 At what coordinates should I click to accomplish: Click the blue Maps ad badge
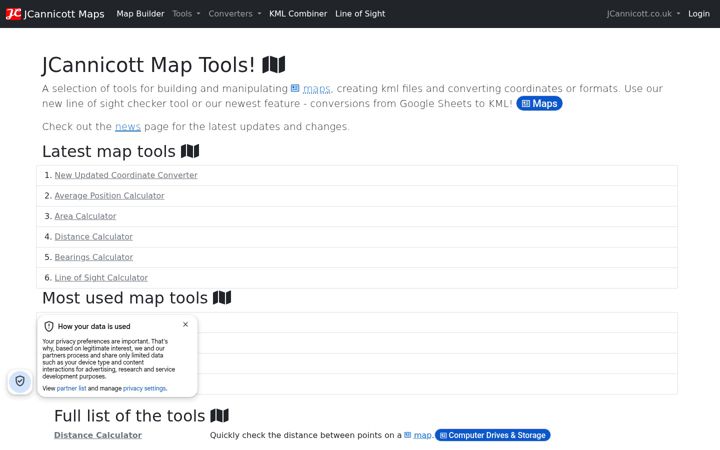point(539,103)
